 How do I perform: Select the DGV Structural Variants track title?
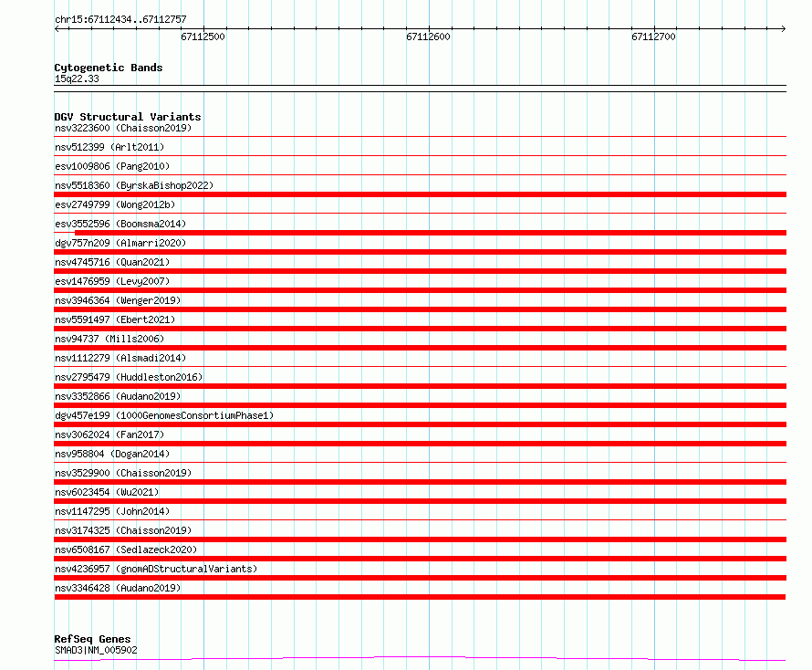tap(128, 117)
